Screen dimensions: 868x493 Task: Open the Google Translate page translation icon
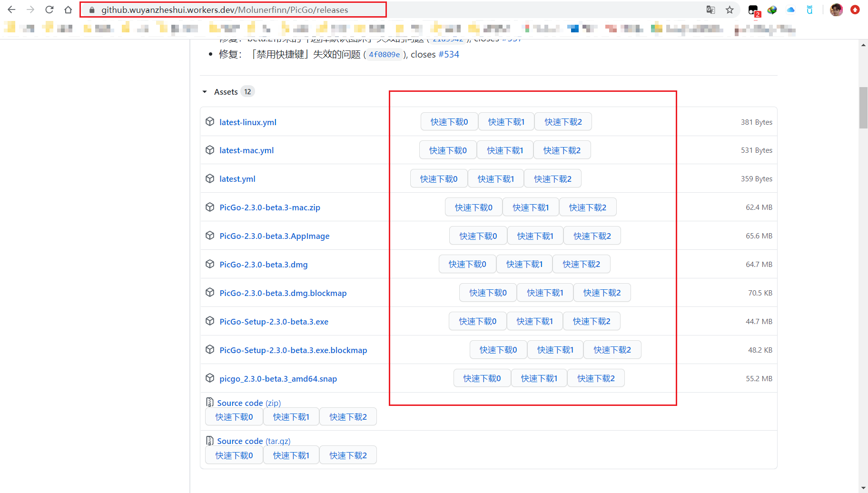click(710, 10)
